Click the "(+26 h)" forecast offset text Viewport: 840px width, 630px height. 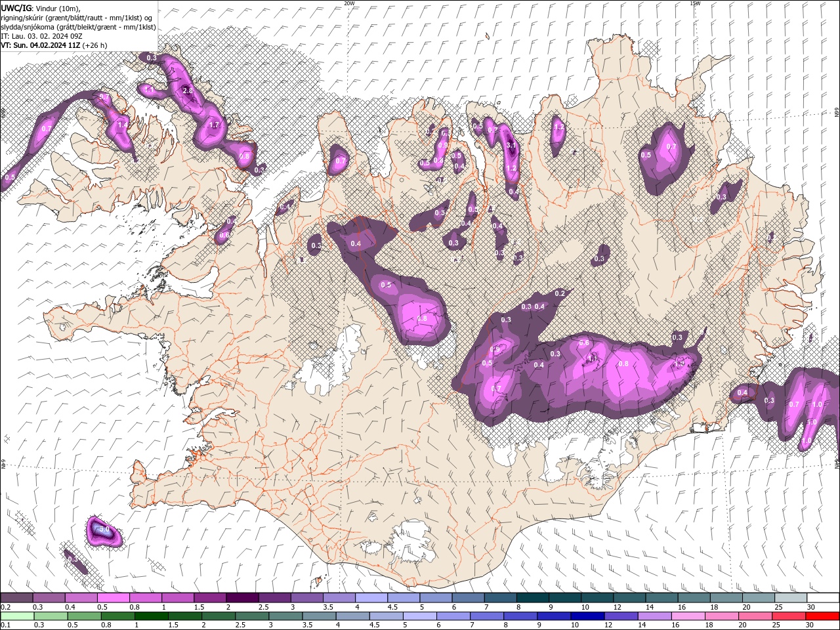point(95,45)
